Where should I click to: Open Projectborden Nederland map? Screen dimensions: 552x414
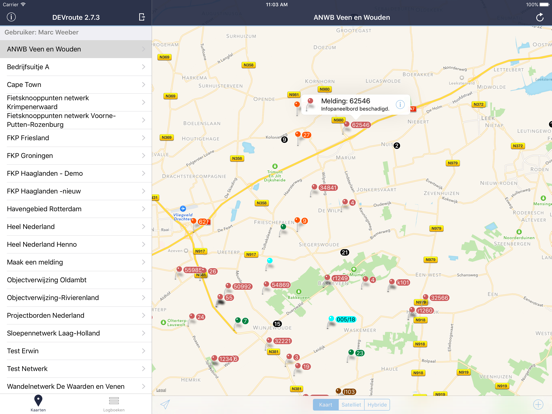pos(76,315)
